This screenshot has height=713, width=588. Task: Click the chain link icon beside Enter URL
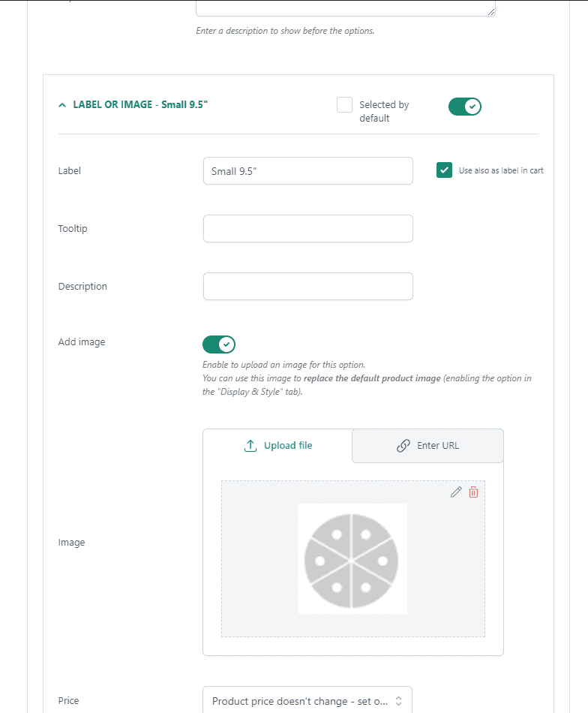tap(403, 446)
